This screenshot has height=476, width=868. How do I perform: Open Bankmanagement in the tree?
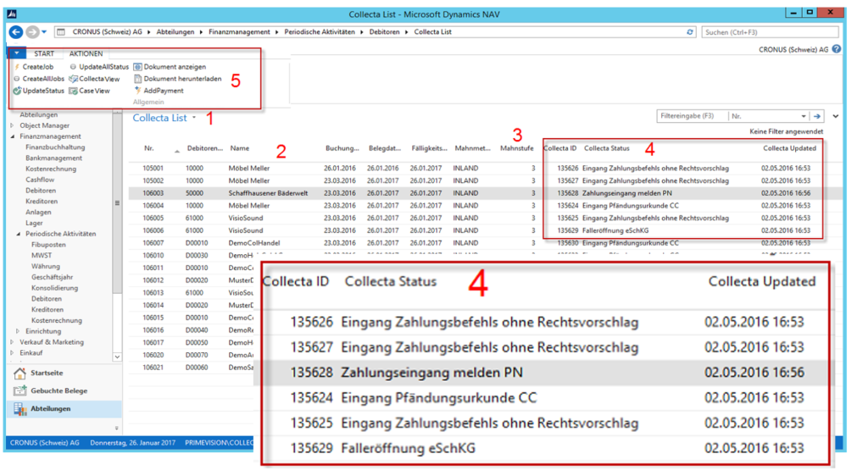pyautogui.click(x=53, y=158)
